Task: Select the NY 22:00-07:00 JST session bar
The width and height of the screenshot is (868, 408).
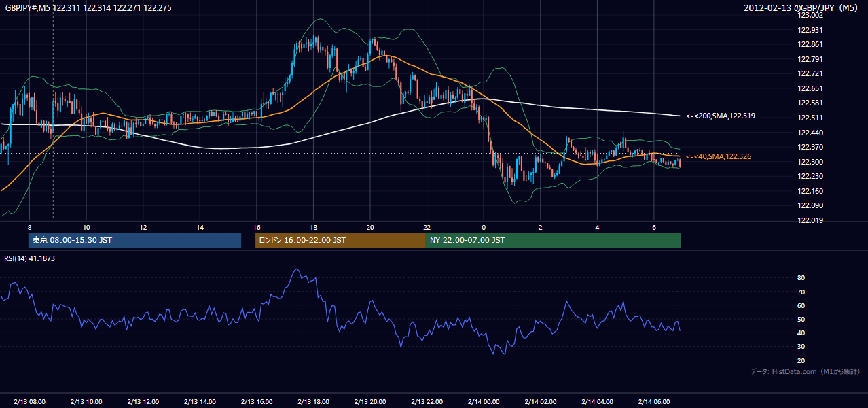Action: (x=554, y=240)
